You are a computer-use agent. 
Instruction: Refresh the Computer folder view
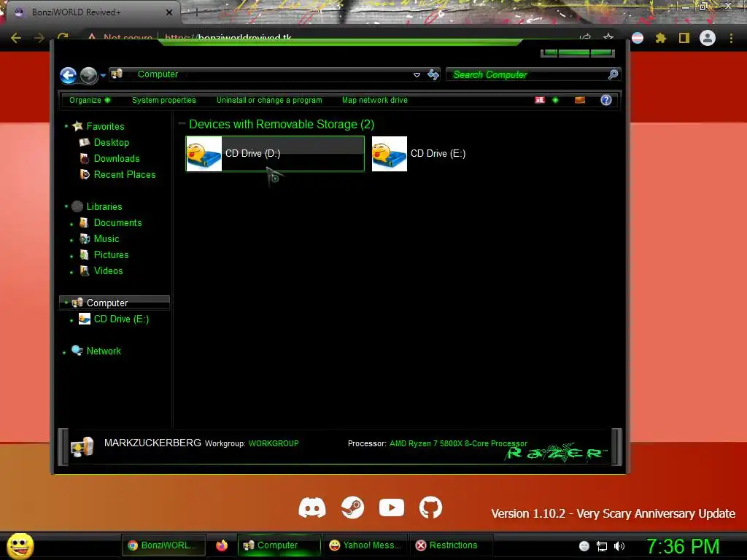433,75
